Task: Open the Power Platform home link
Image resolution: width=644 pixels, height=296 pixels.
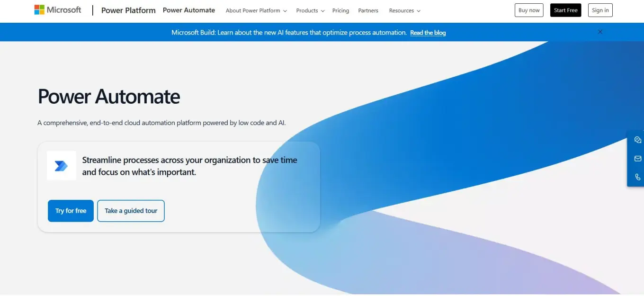Action: [128, 10]
